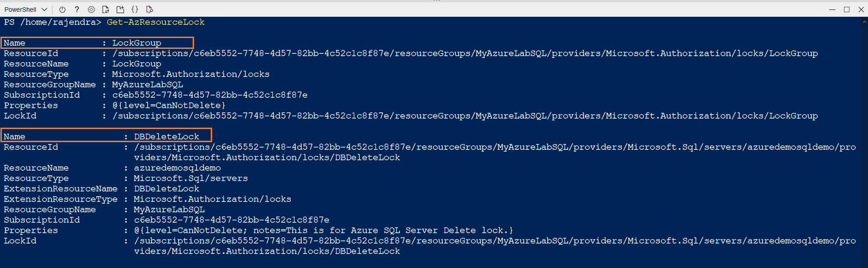The height and width of the screenshot is (268, 868).
Task: Click the Get-AzResourceLock command text
Action: 156,22
